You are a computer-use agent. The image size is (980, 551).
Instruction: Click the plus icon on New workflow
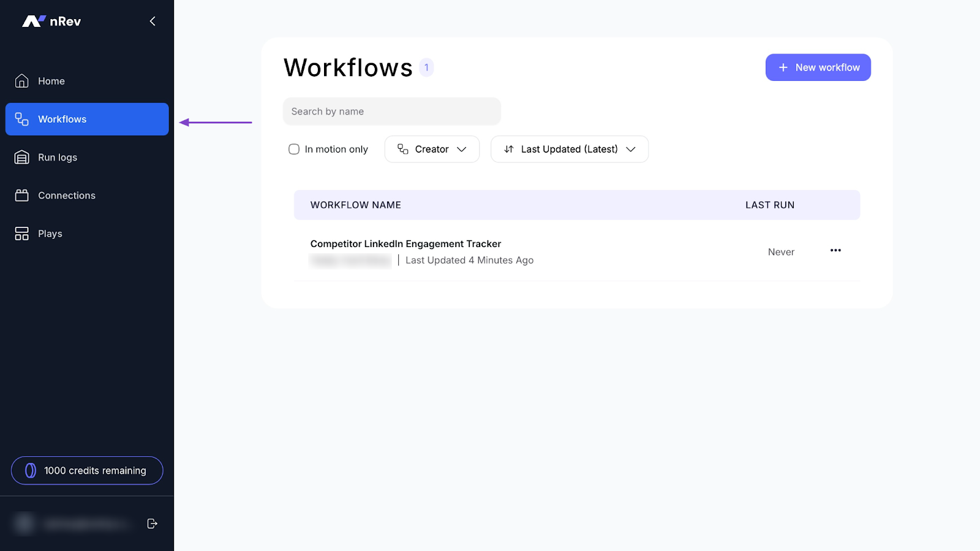click(x=783, y=67)
